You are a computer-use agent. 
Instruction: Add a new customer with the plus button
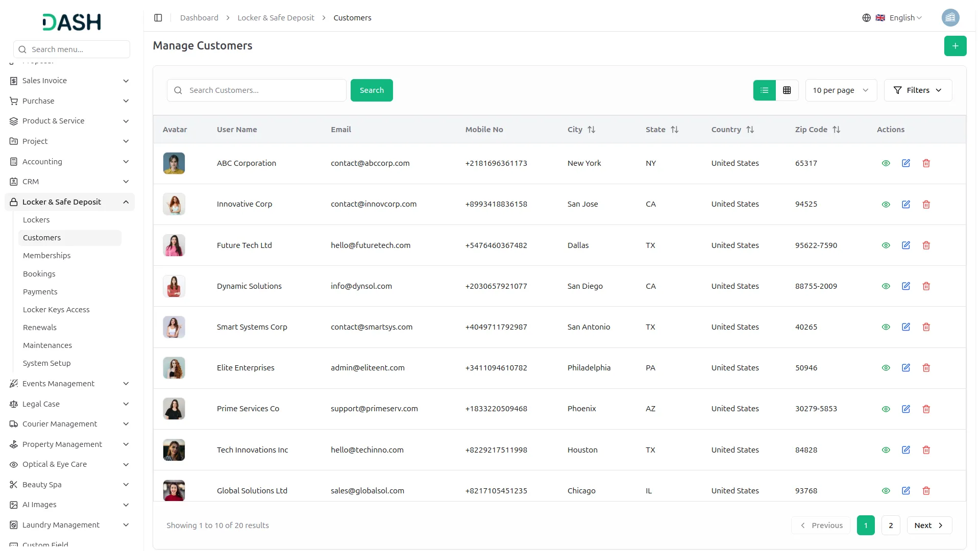(955, 45)
